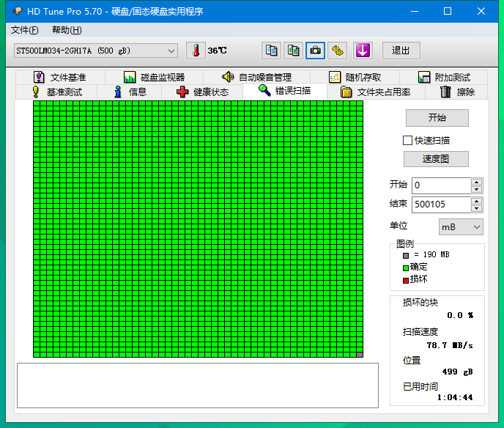Maximize the HD Tune Pro window
504x428 pixels.
coord(448,11)
